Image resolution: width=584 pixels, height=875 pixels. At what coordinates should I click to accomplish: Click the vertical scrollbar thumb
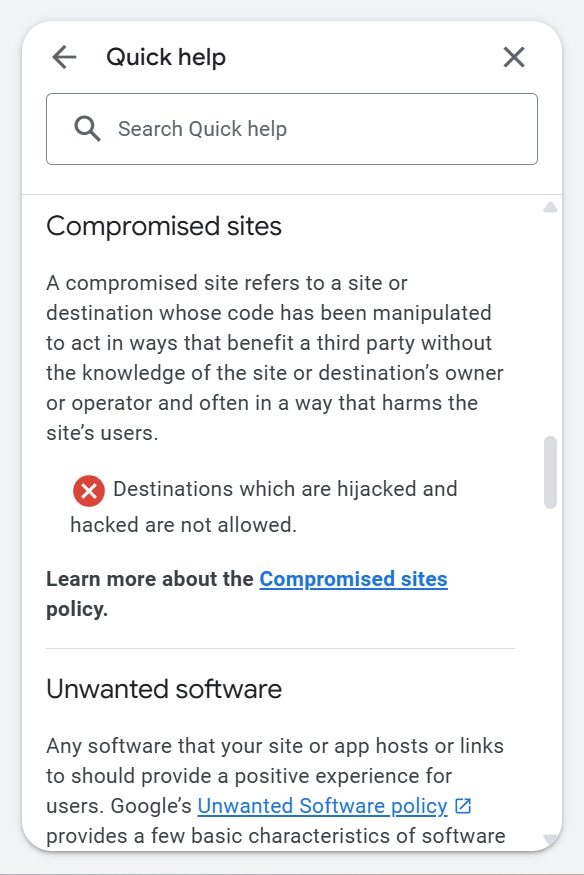tap(550, 472)
